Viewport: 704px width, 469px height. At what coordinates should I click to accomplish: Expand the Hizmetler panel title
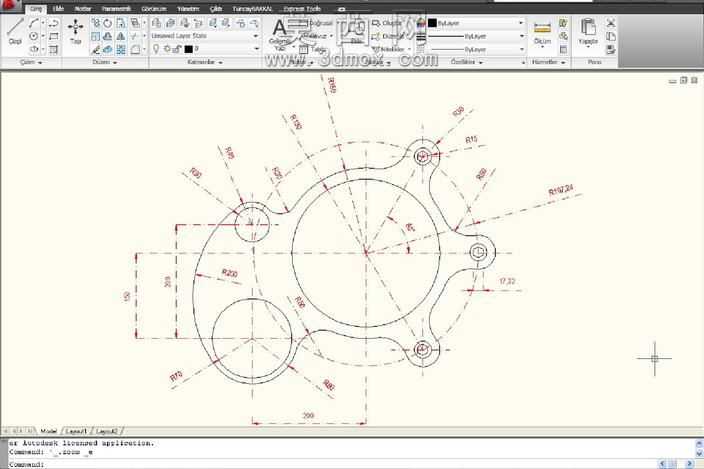coord(548,62)
